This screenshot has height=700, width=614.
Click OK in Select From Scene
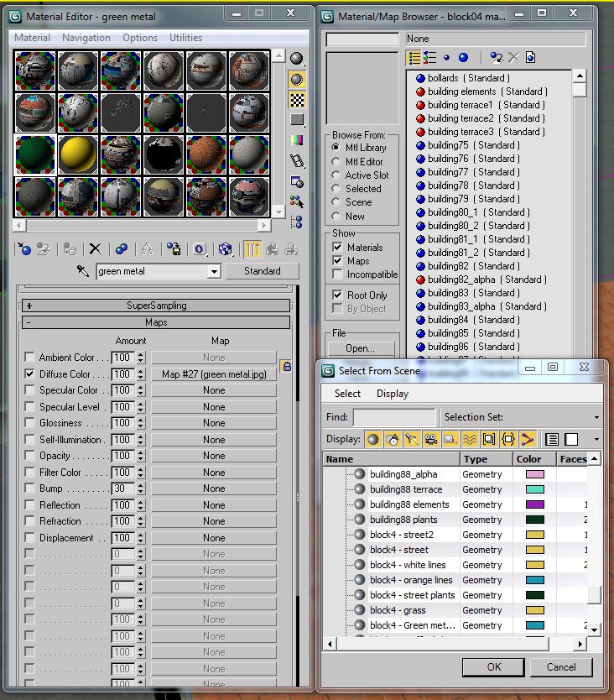[493, 667]
